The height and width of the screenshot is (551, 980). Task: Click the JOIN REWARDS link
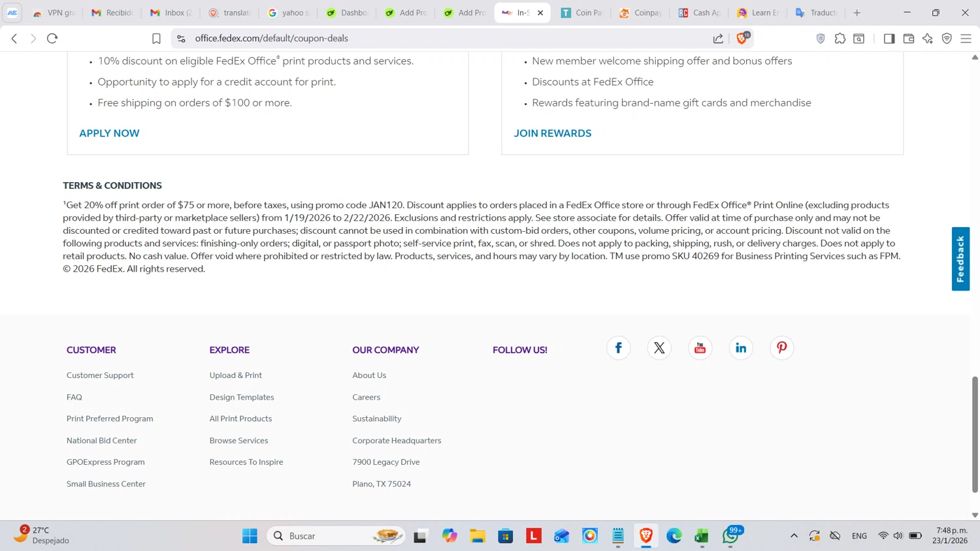coord(553,133)
